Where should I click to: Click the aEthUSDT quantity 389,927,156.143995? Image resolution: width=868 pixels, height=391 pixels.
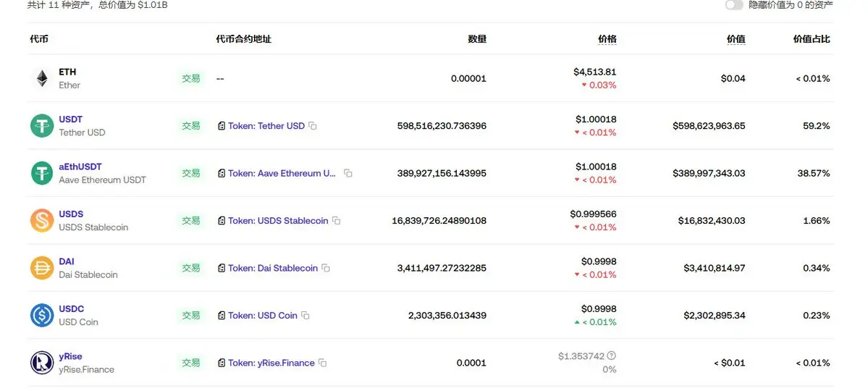442,173
